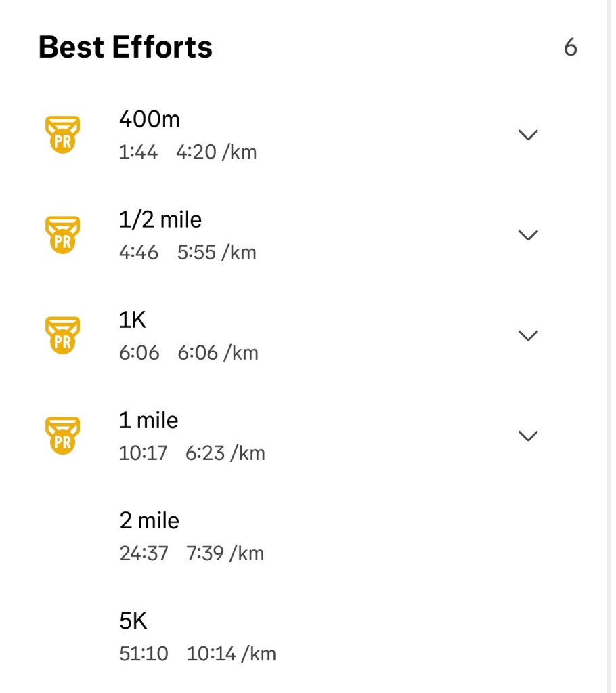Image resolution: width=616 pixels, height=693 pixels.
Task: Click the PR medal icon beside 1K
Action: click(x=62, y=335)
